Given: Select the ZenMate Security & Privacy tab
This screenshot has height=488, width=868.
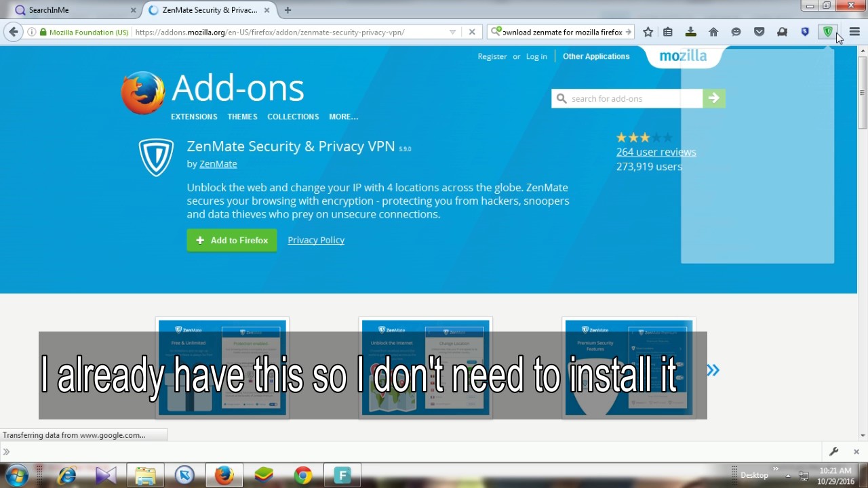Looking at the screenshot, I should click(x=210, y=10).
